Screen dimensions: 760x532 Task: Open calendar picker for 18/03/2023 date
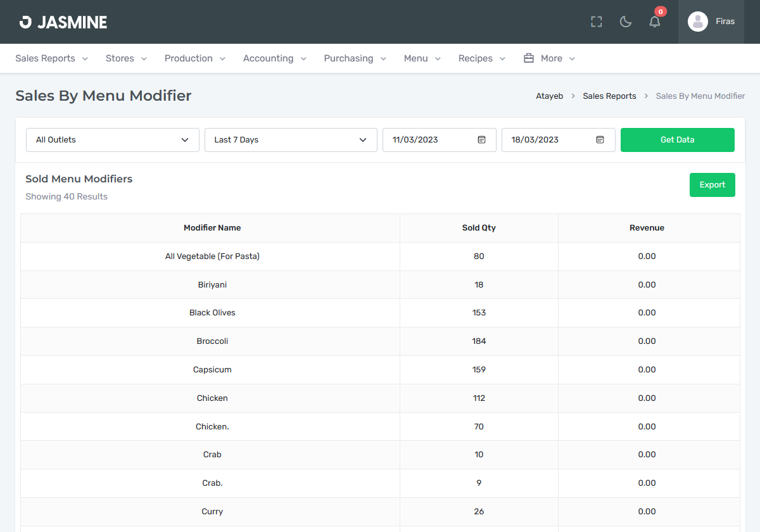600,140
